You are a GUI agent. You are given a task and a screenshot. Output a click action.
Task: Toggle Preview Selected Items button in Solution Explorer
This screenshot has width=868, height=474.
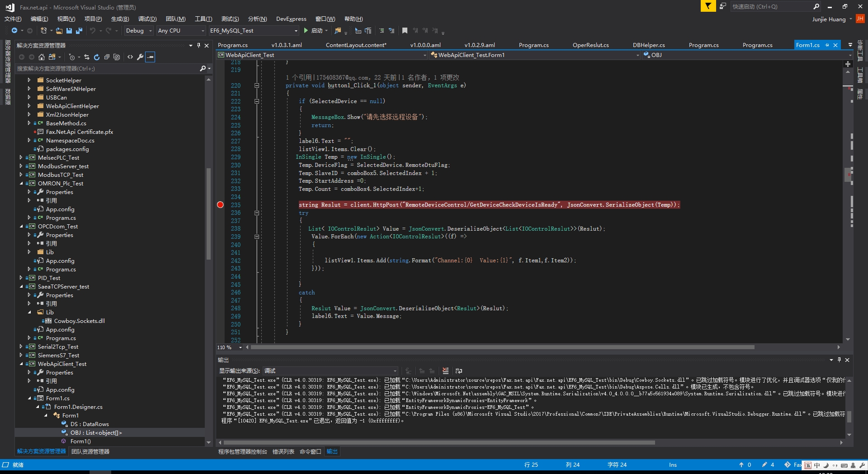pos(150,57)
